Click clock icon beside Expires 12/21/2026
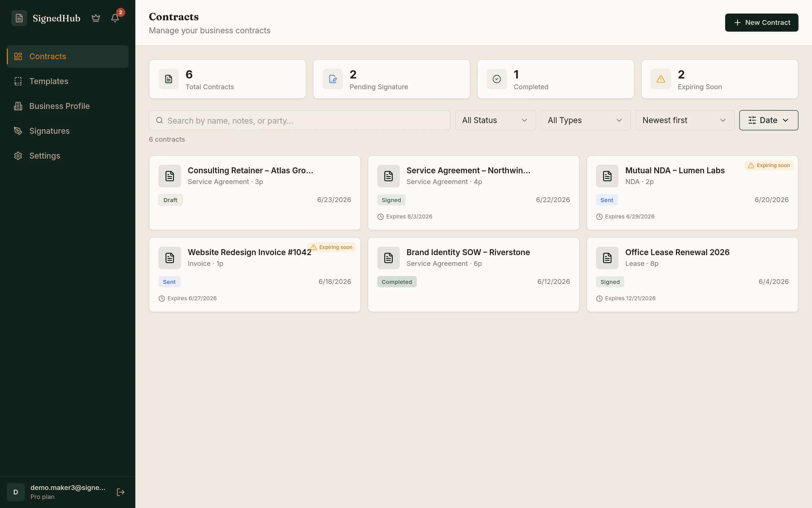 tap(599, 299)
